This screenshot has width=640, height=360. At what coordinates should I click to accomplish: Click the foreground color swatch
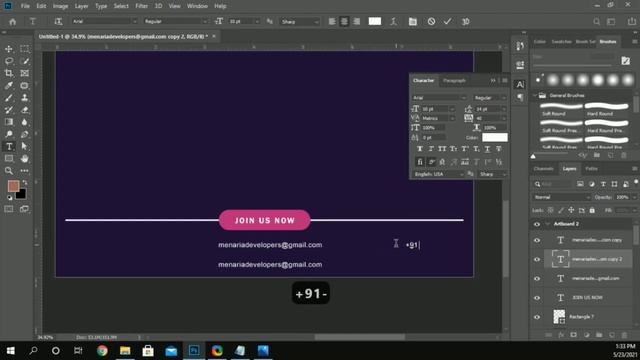tap(13, 186)
